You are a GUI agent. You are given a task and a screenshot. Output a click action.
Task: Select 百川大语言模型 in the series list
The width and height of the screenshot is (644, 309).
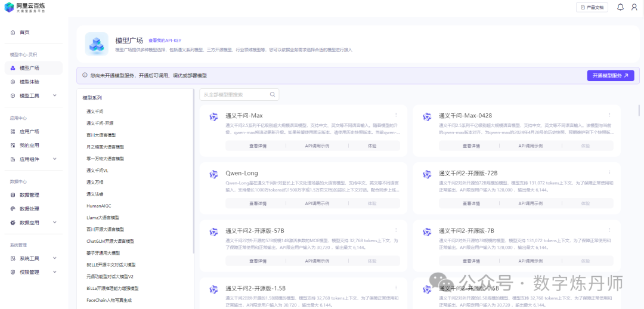pyautogui.click(x=101, y=135)
